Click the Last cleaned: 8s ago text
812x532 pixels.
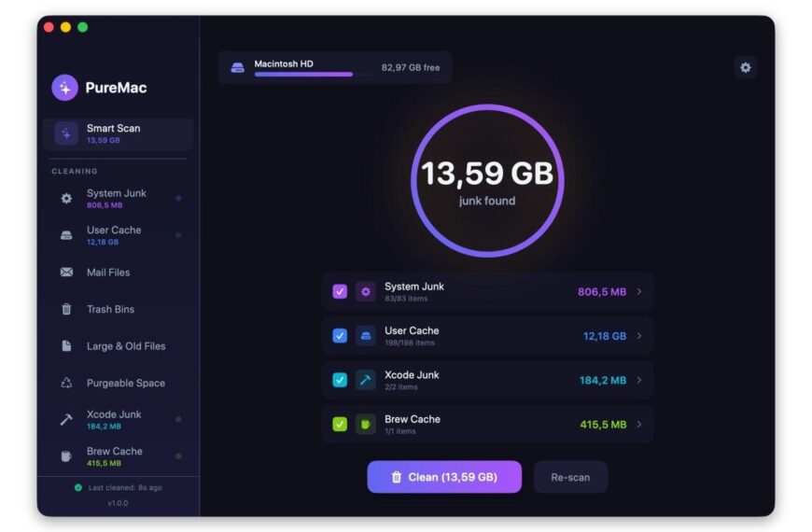125,487
